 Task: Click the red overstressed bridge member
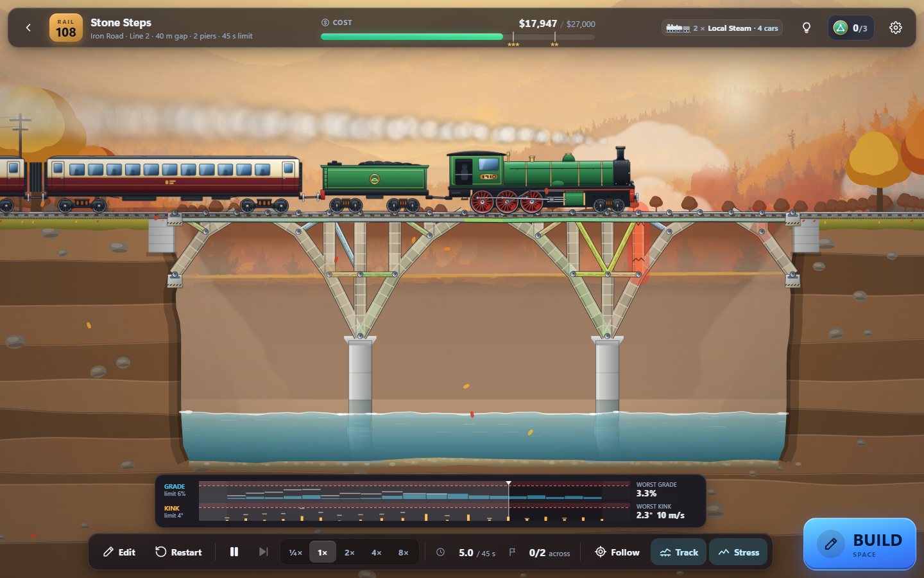(638, 247)
